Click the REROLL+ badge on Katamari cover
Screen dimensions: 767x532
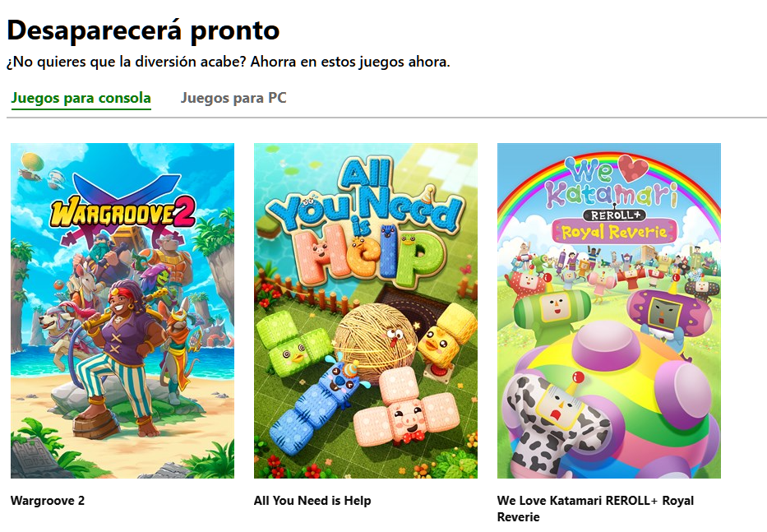(614, 215)
